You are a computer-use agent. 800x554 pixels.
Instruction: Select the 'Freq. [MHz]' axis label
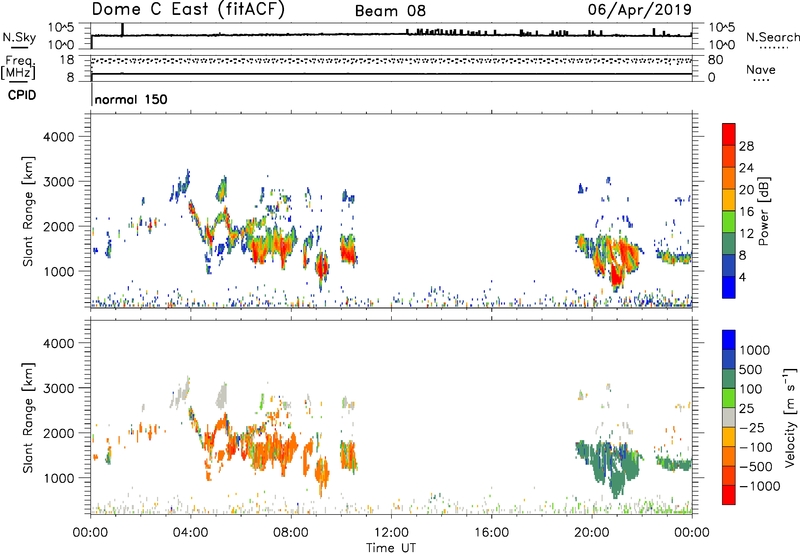pyautogui.click(x=20, y=67)
